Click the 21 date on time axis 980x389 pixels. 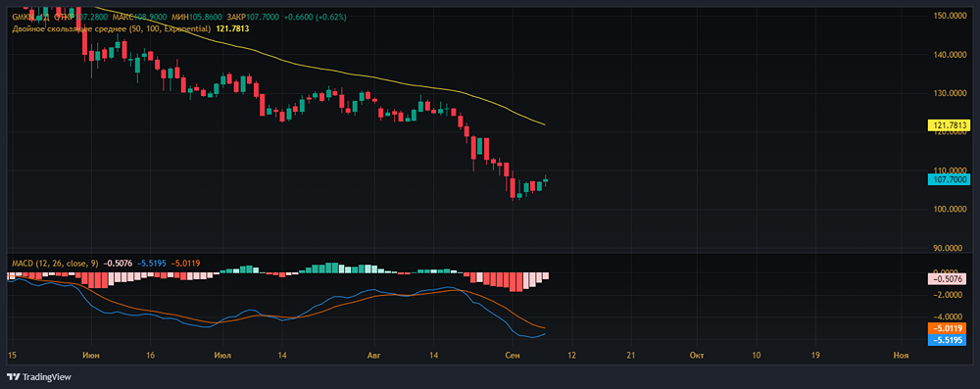click(x=630, y=355)
